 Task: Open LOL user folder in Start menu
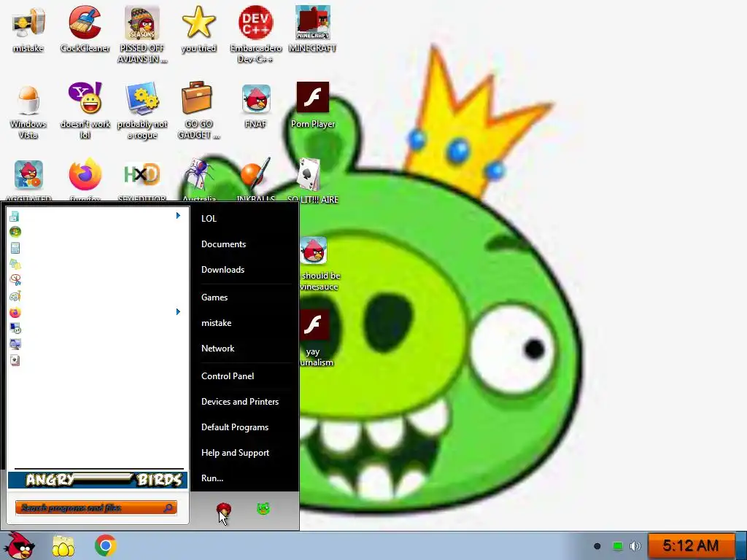click(x=209, y=219)
